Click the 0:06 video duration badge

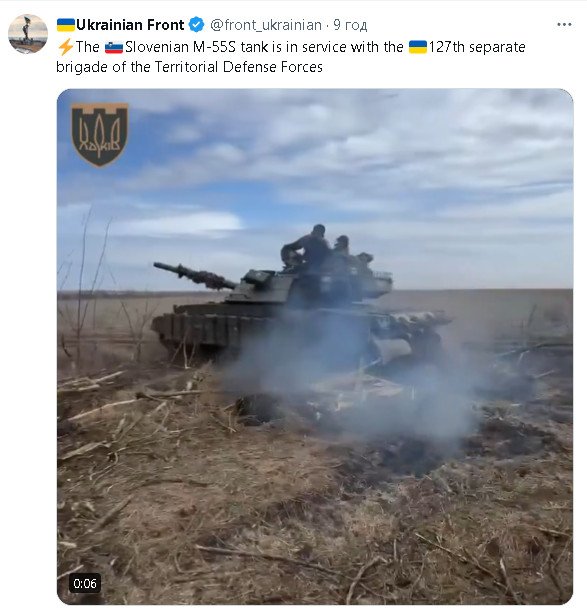[x=85, y=584]
